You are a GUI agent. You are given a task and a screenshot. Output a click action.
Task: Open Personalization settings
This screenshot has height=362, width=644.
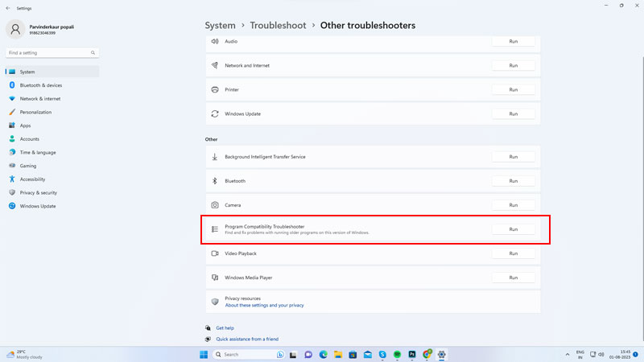click(x=52, y=112)
